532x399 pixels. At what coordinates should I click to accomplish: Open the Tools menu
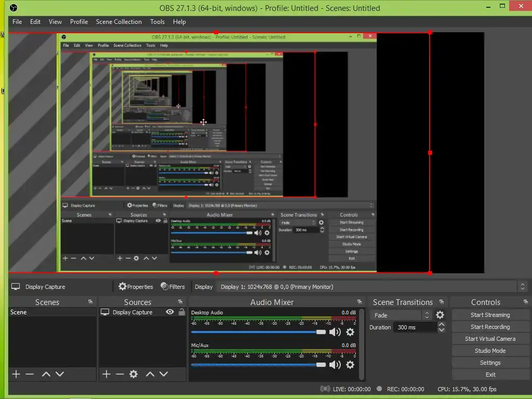157,22
